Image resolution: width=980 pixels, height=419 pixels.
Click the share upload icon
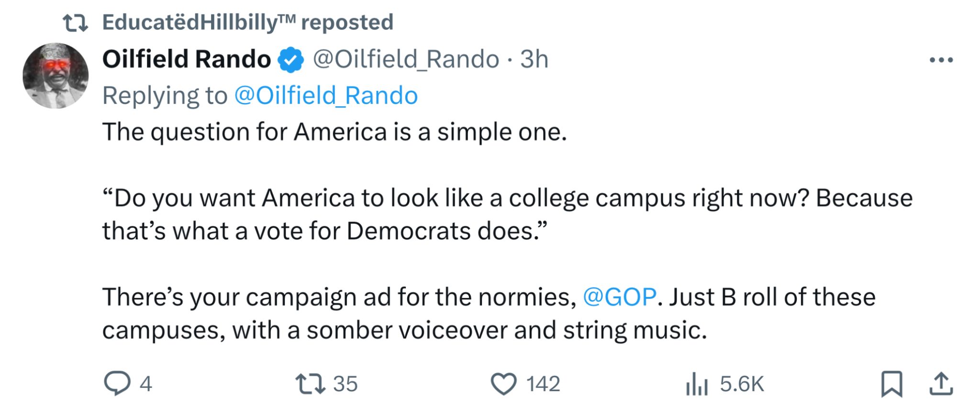coord(941,384)
